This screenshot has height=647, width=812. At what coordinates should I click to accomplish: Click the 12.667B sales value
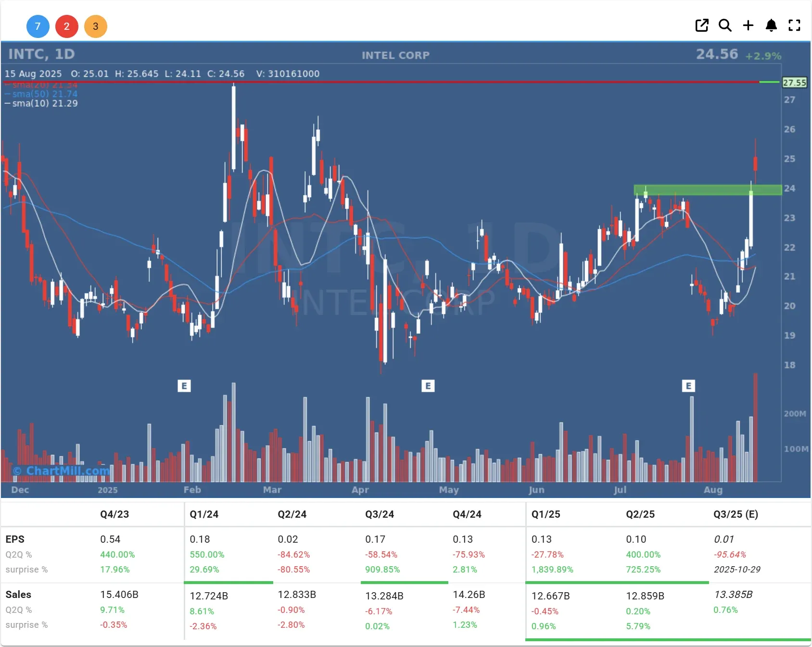coord(551,596)
